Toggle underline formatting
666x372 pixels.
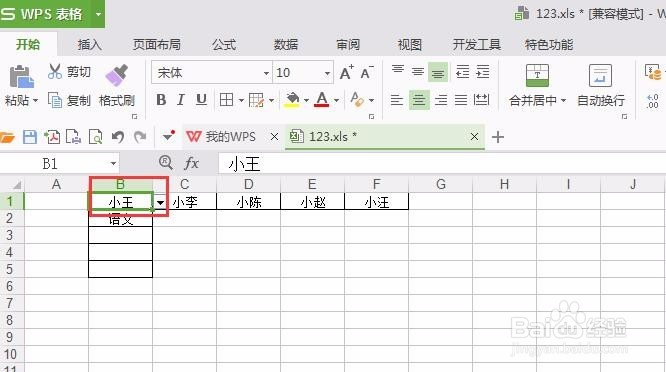[x=201, y=100]
